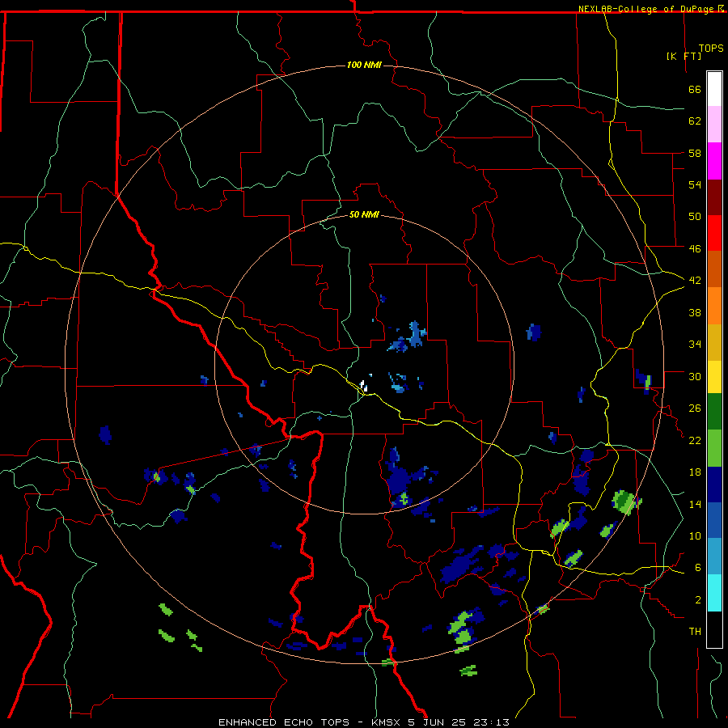Click the 2 legend value
This screenshot has width=728, height=728.
tap(698, 600)
